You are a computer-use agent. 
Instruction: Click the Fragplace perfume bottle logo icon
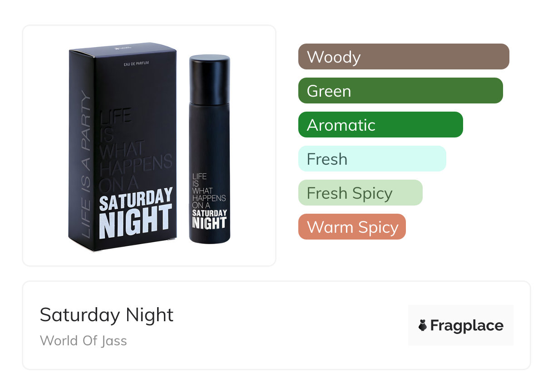point(423,325)
